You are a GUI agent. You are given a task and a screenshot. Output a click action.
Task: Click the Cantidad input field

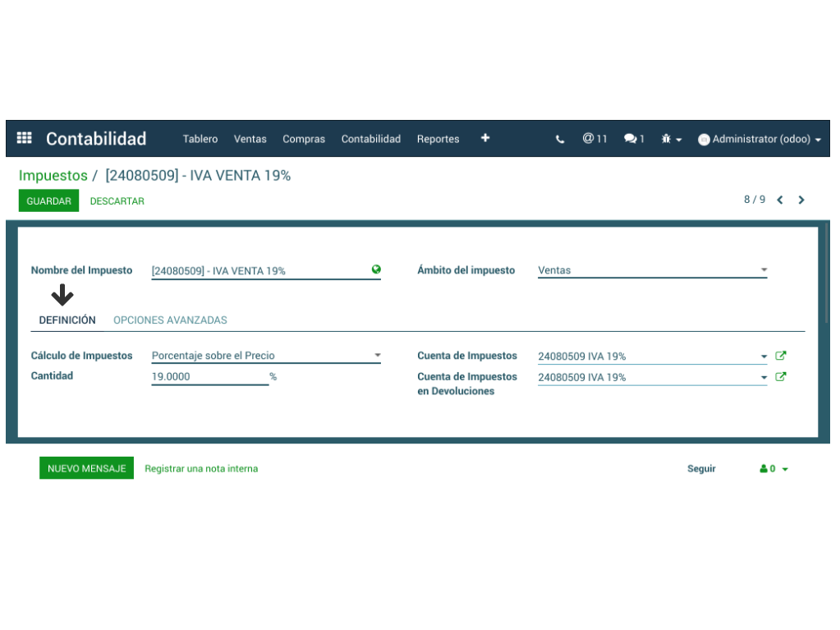click(x=209, y=376)
